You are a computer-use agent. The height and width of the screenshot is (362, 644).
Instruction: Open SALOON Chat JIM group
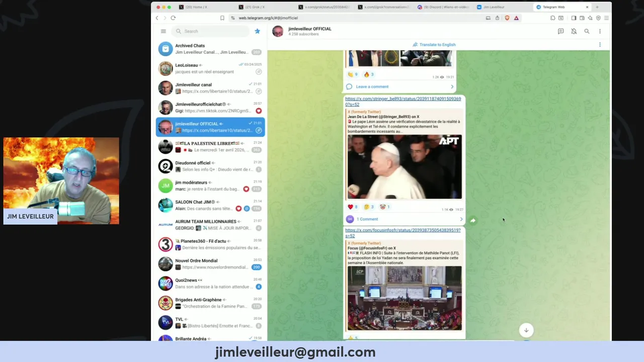click(x=210, y=205)
